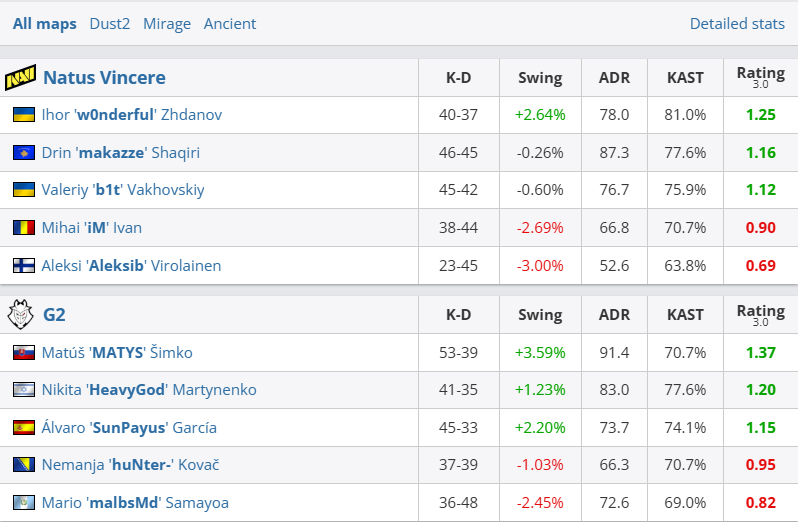Click the G2 team logo icon
798x522 pixels.
(20, 315)
